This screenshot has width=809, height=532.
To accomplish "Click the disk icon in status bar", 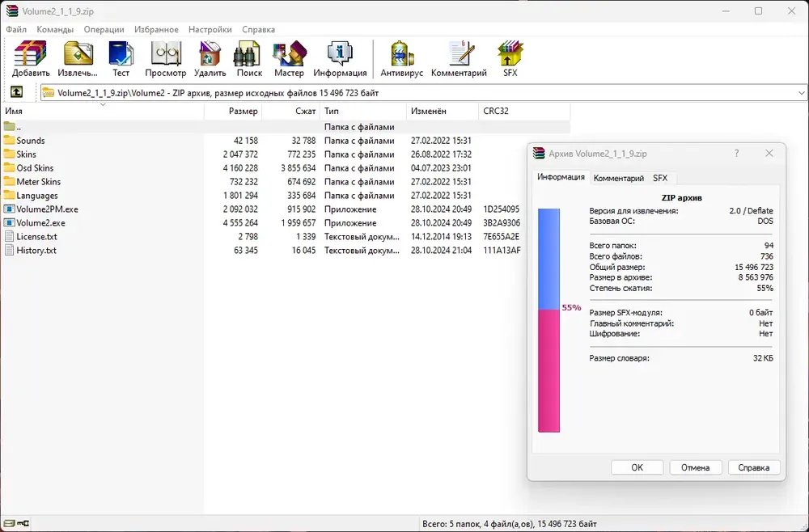I will pyautogui.click(x=9, y=524).
